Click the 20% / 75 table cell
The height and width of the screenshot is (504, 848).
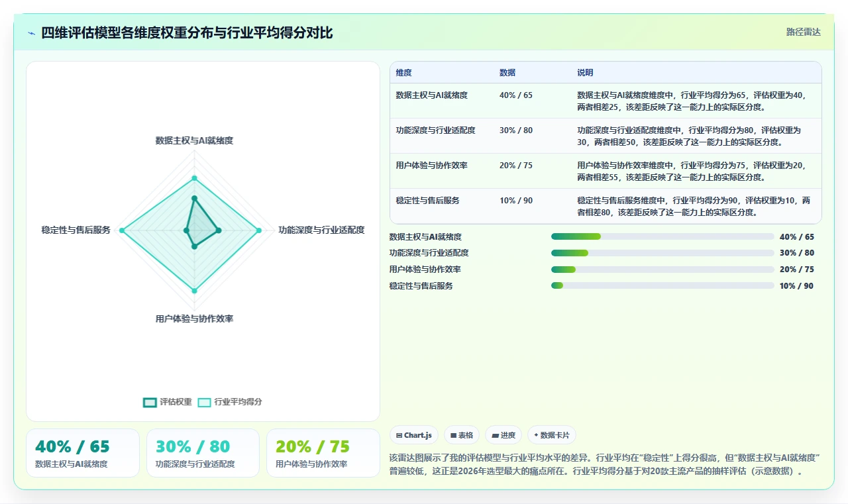(516, 166)
